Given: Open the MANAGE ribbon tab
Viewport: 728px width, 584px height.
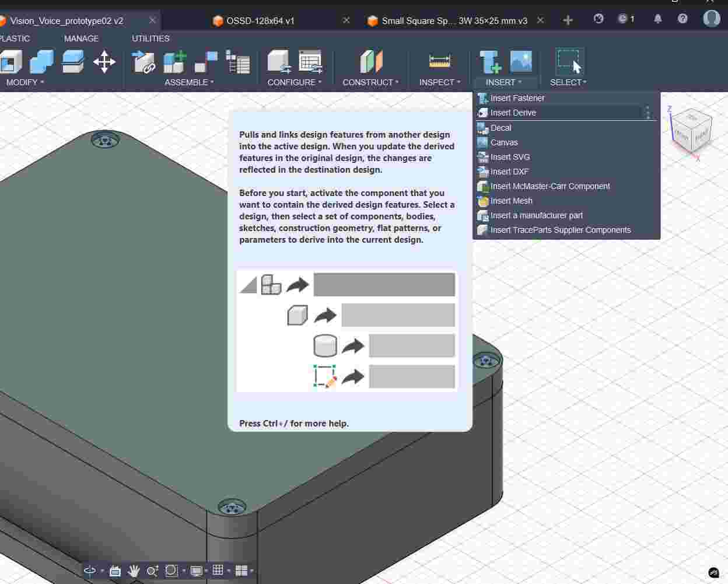Looking at the screenshot, I should click(x=81, y=39).
